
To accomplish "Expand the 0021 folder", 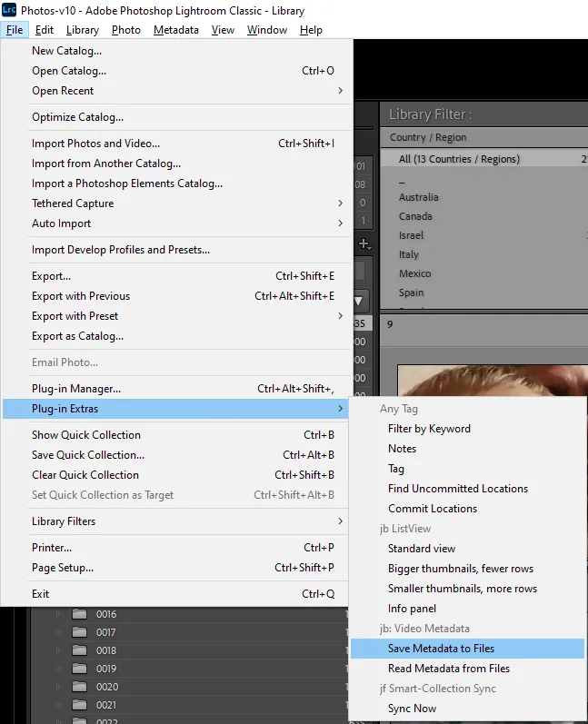I will 61,705.
